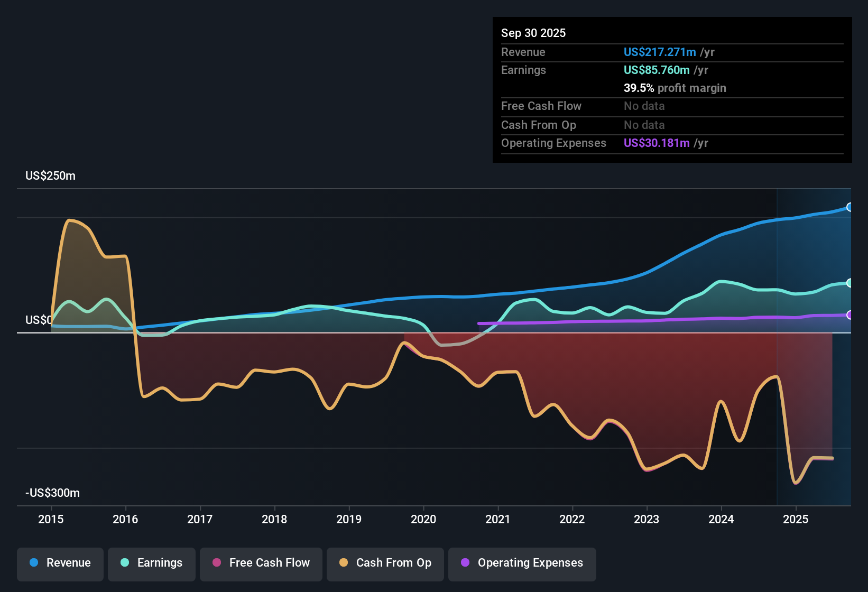The height and width of the screenshot is (592, 868).
Task: Click the Operating Expenses value US$30.181m
Action: 656,143
